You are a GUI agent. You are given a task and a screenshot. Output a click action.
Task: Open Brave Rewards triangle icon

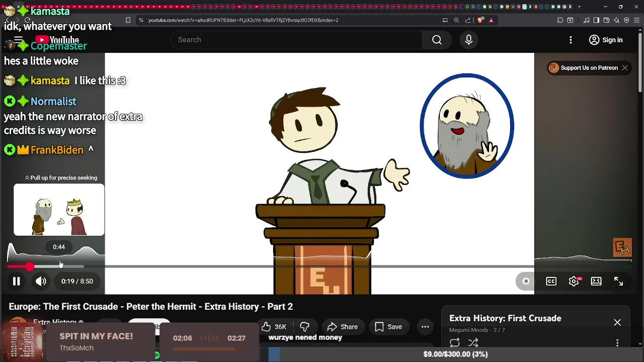[x=491, y=20]
